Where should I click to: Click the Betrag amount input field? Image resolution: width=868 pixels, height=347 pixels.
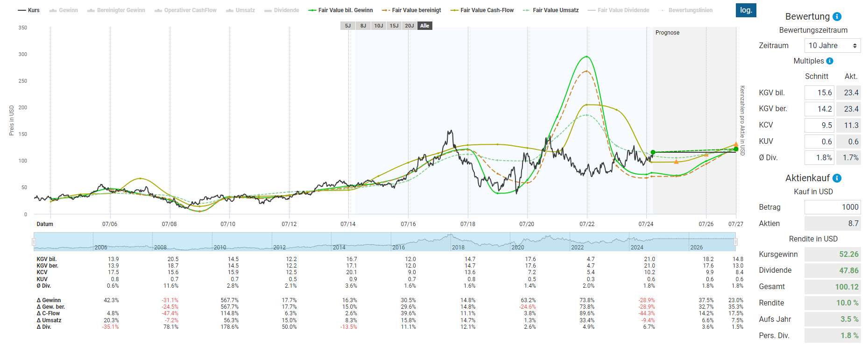tap(833, 207)
